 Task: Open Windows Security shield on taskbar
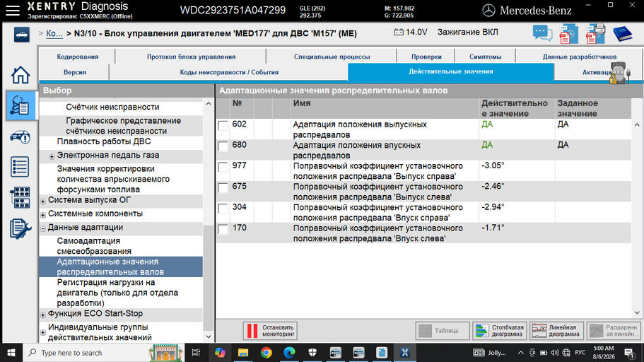312,353
